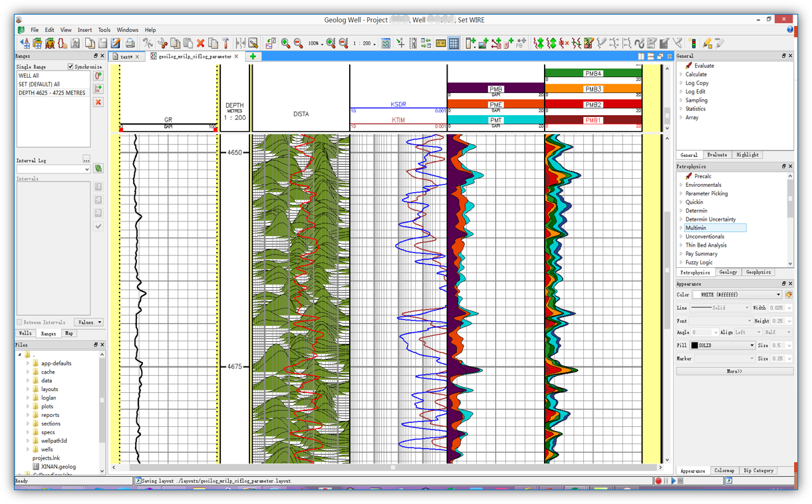Select the DEPTH 4625 - 4725 METRES range
The height and width of the screenshot is (504, 812).
[53, 93]
